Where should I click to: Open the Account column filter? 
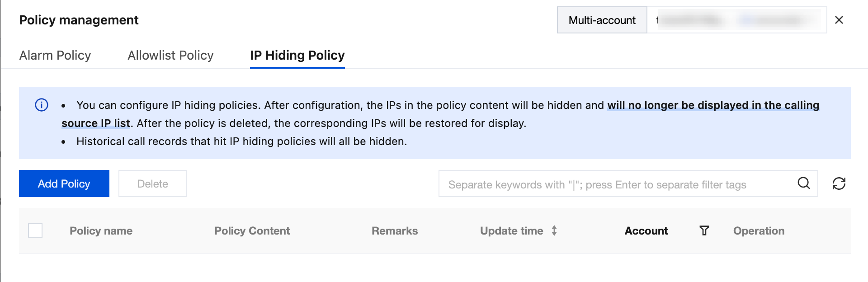point(704,231)
